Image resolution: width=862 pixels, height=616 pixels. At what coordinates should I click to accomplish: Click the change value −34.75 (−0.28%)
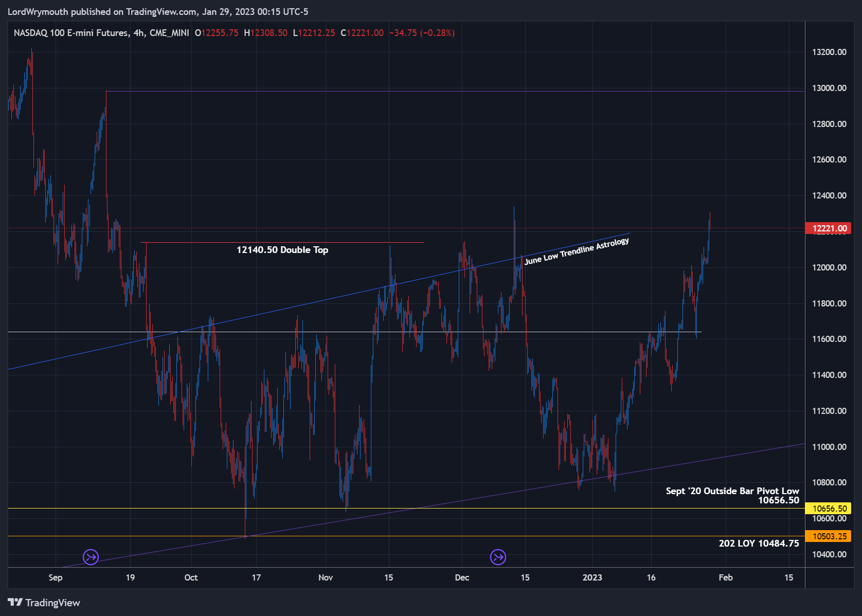422,33
